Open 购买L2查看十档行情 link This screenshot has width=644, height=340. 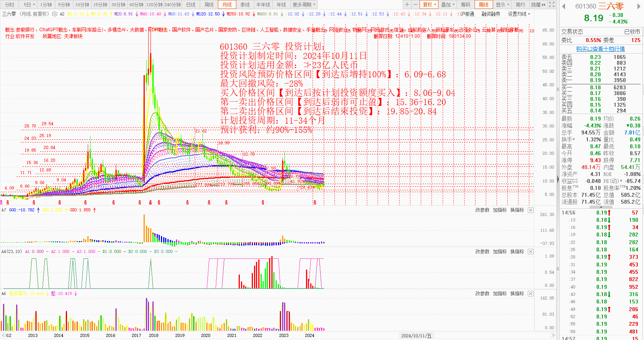(600, 49)
